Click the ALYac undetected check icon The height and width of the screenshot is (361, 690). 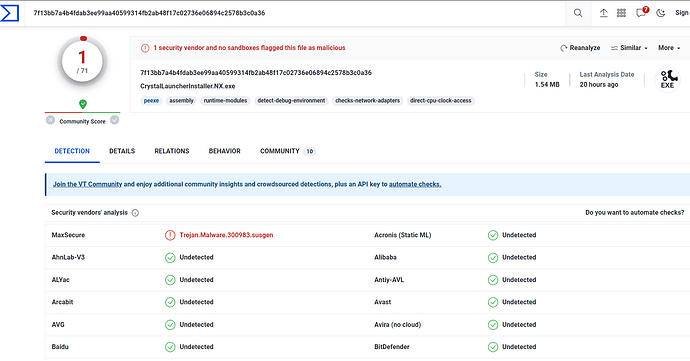(170, 280)
